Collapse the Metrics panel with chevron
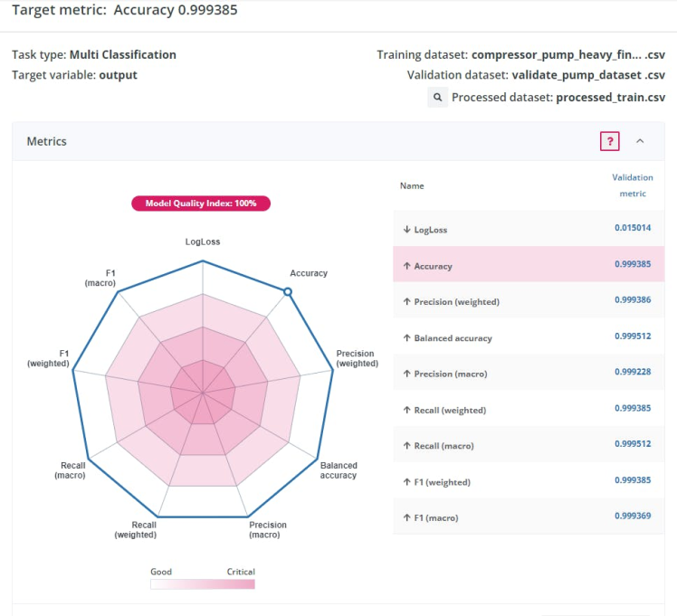Screen dimensions: 677x616 [x=640, y=141]
